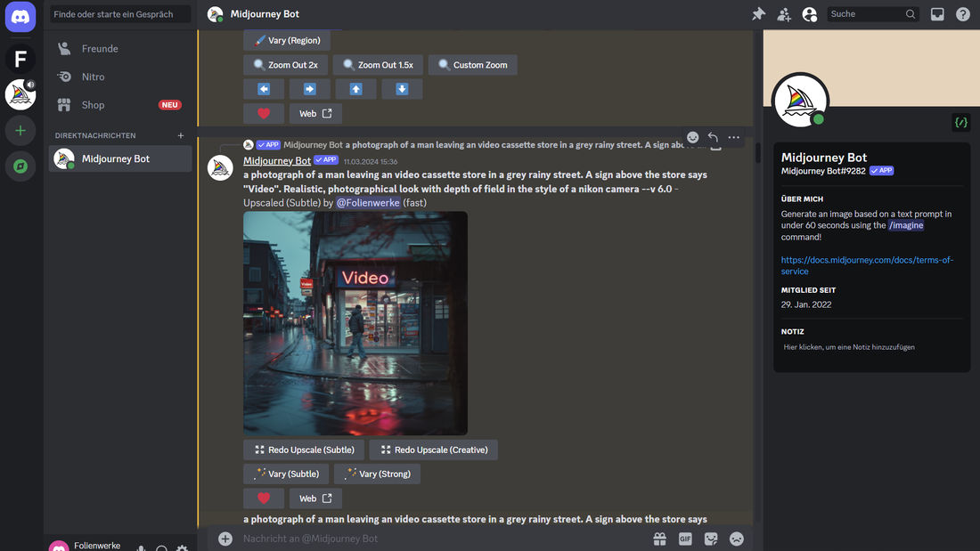Pan image up arrow button
Image resolution: width=980 pixels, height=551 pixels.
point(355,89)
